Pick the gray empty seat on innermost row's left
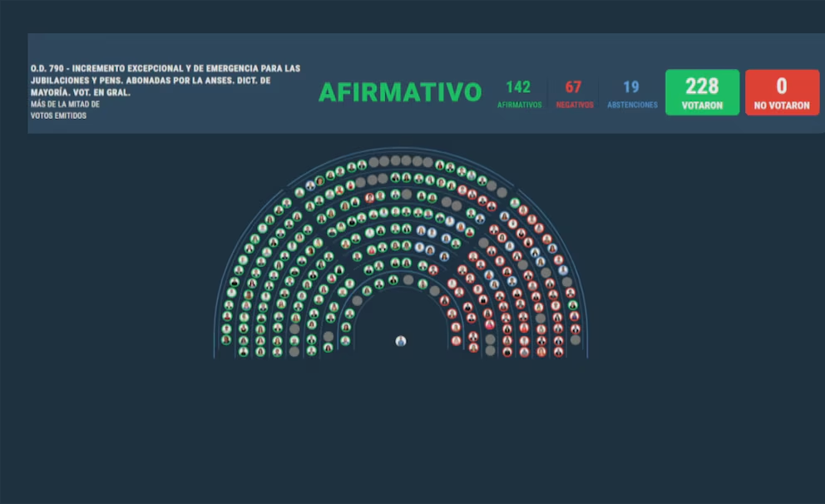Screen dimensions: 825x504 click(x=358, y=300)
